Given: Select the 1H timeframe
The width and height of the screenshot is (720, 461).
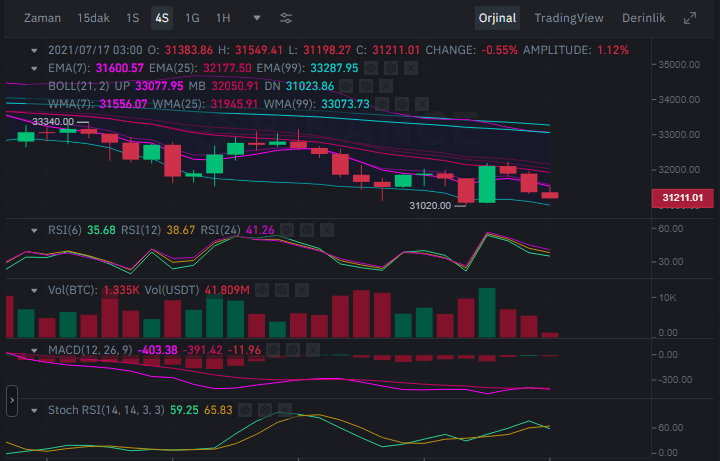Looking at the screenshot, I should pos(223,18).
